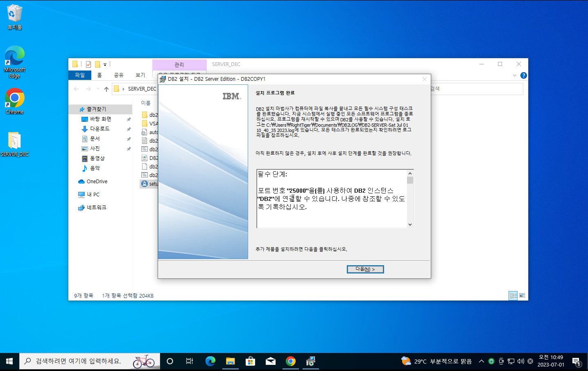
Task: Open Cortana circle on taskbar
Action: [x=170, y=361]
